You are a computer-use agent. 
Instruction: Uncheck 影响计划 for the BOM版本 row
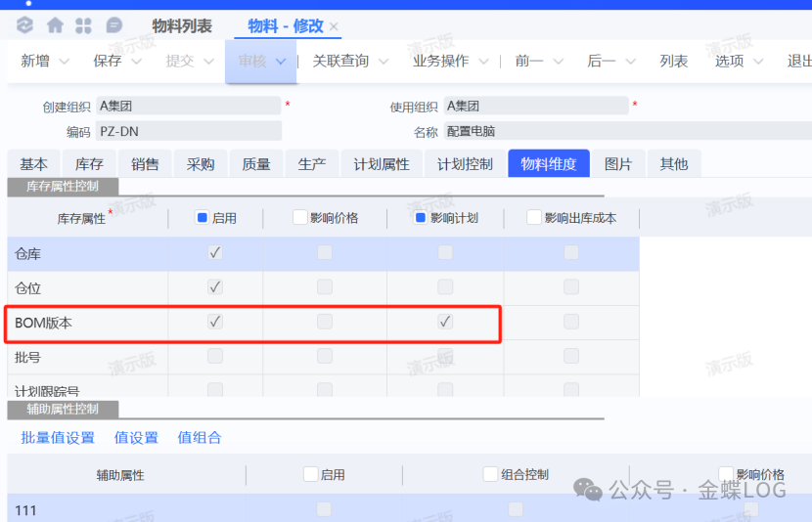pos(445,322)
